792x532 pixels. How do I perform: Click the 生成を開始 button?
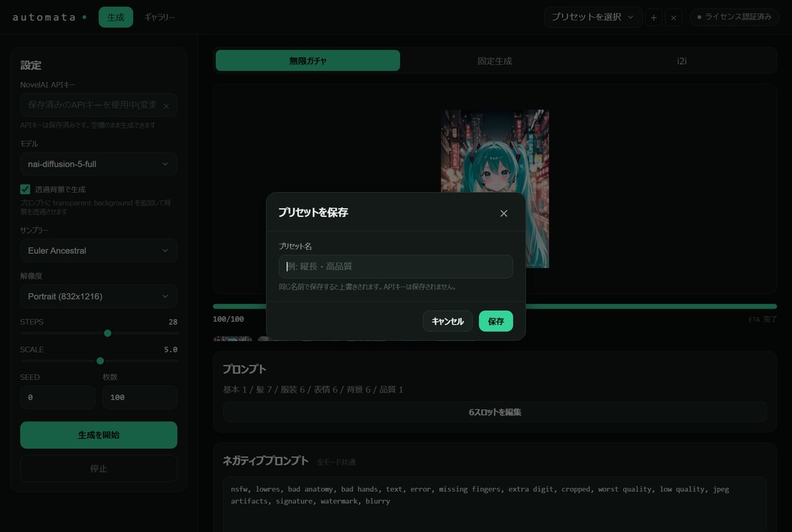point(98,435)
